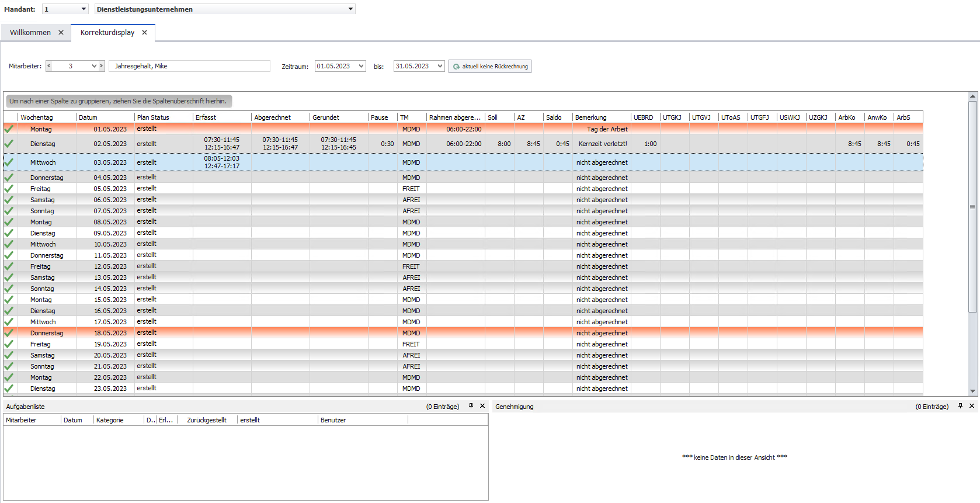Click green checkmark for Montag 01.05.2023

(9, 129)
